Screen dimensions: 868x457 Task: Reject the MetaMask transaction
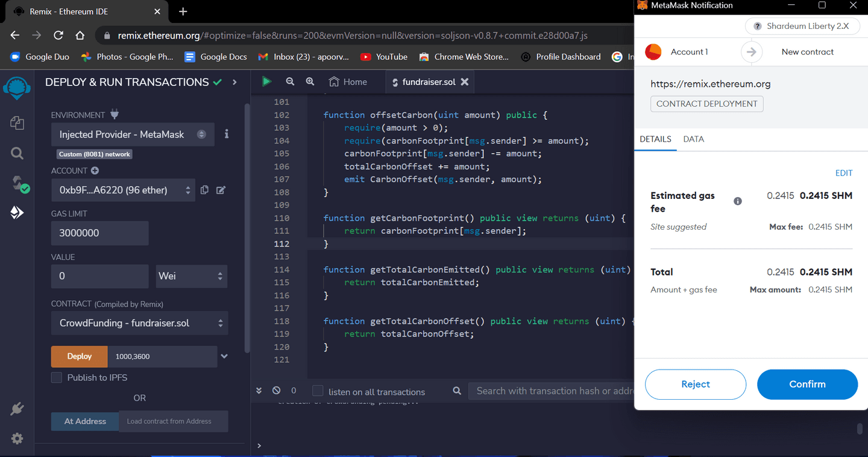click(696, 384)
